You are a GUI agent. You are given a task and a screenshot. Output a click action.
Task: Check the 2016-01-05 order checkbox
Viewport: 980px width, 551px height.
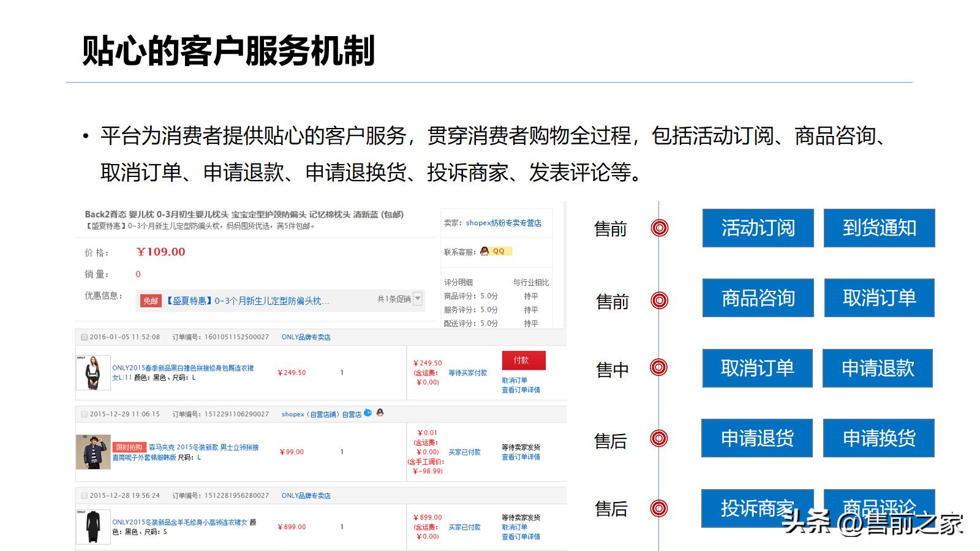coord(83,337)
